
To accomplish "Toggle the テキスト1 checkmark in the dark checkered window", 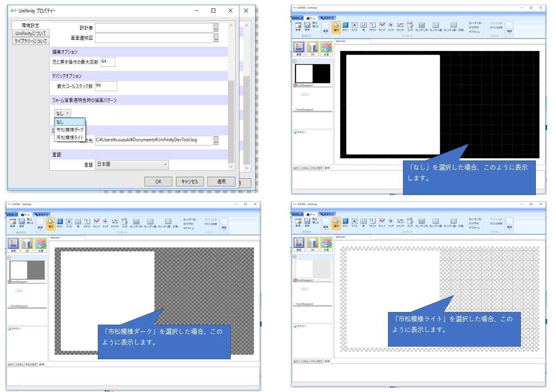I will point(10,329).
